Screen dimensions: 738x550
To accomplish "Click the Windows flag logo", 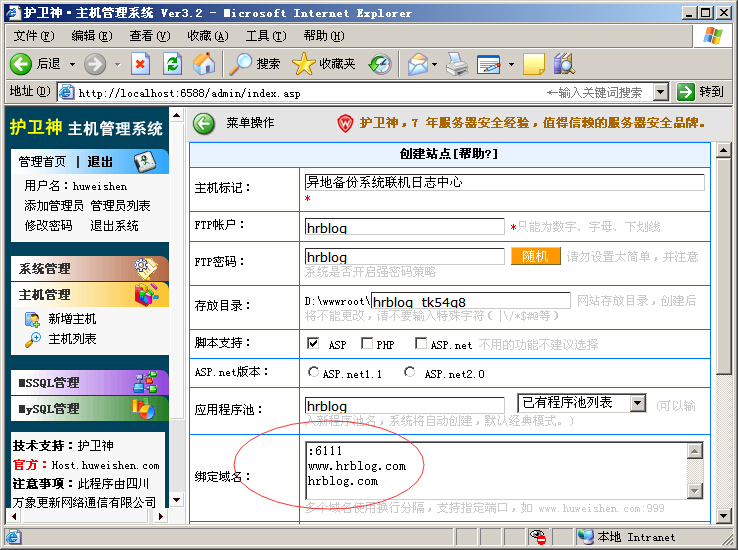I will 713,35.
